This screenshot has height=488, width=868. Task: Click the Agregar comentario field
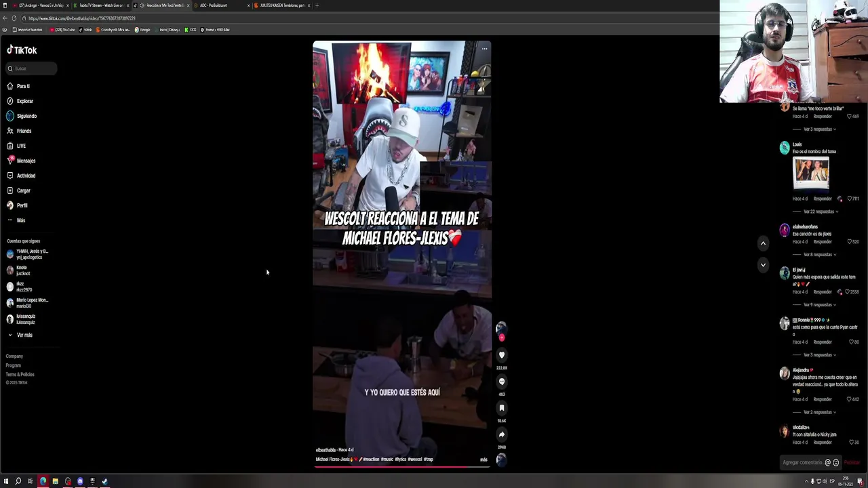(802, 462)
